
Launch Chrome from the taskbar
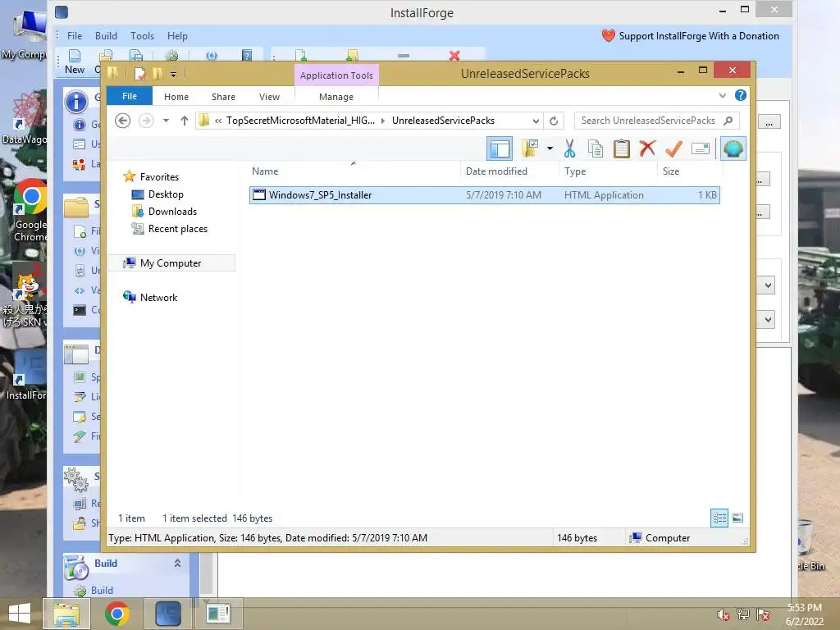tap(117, 614)
